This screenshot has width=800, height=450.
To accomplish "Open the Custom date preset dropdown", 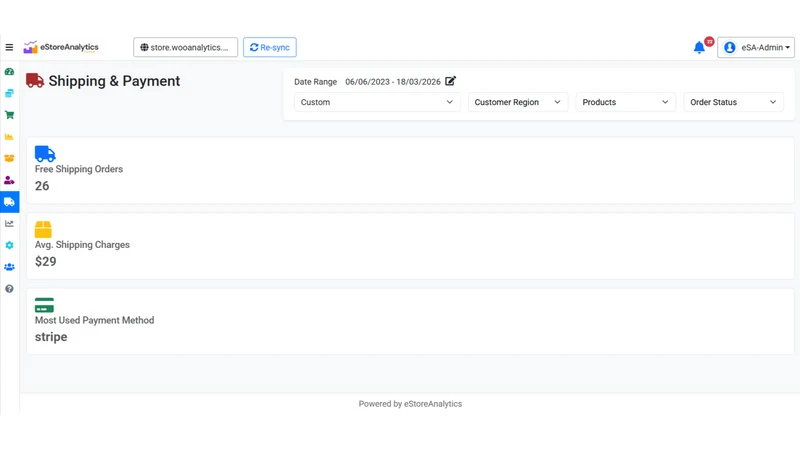I will click(x=377, y=102).
